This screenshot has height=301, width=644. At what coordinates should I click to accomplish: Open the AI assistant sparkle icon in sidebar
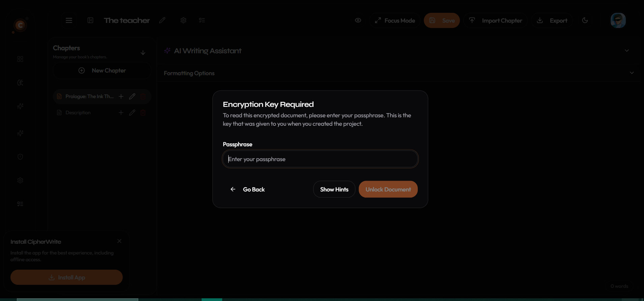point(20,106)
